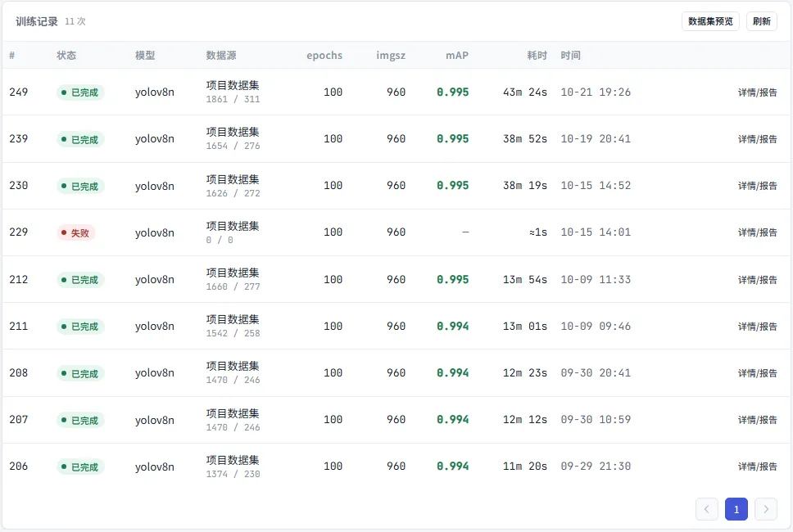Click dataset count 1660 / 277
Viewport: 793px width, 532px height.
coord(233,286)
